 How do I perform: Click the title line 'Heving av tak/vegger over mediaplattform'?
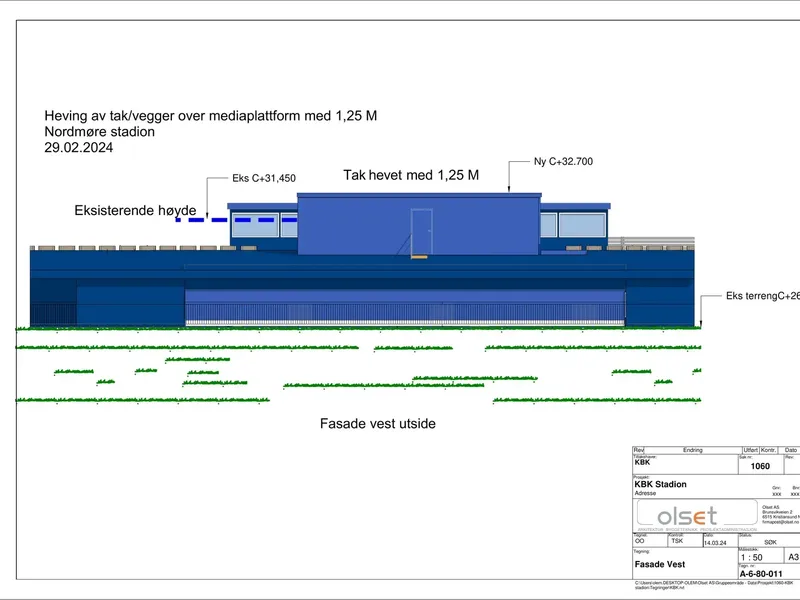tap(211, 116)
